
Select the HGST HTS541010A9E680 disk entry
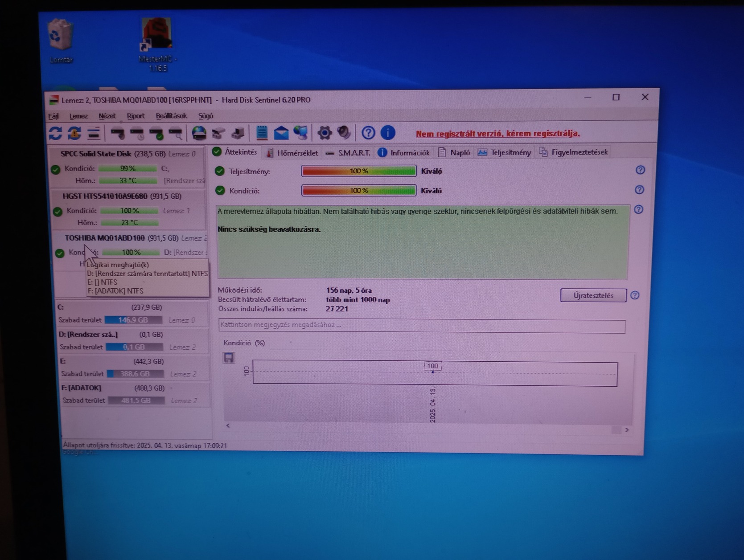click(x=129, y=209)
